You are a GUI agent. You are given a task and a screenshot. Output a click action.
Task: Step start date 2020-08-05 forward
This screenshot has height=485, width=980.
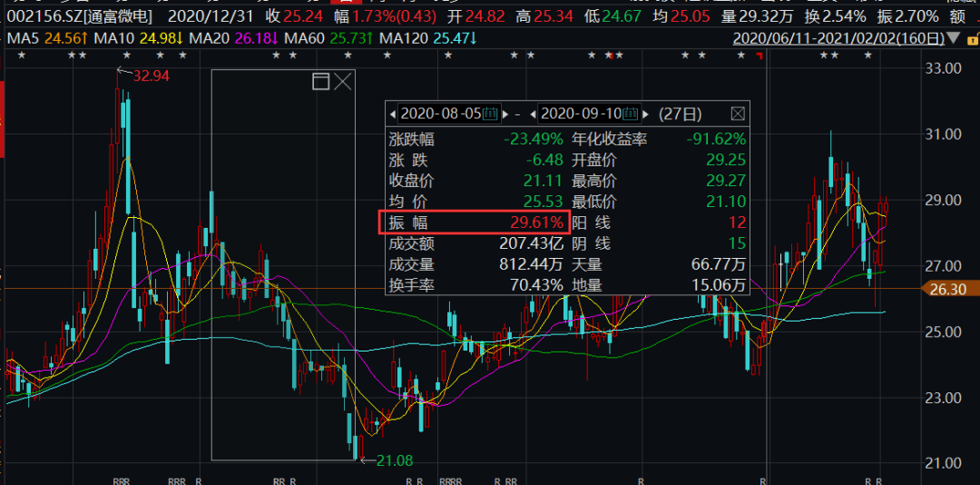(x=505, y=114)
